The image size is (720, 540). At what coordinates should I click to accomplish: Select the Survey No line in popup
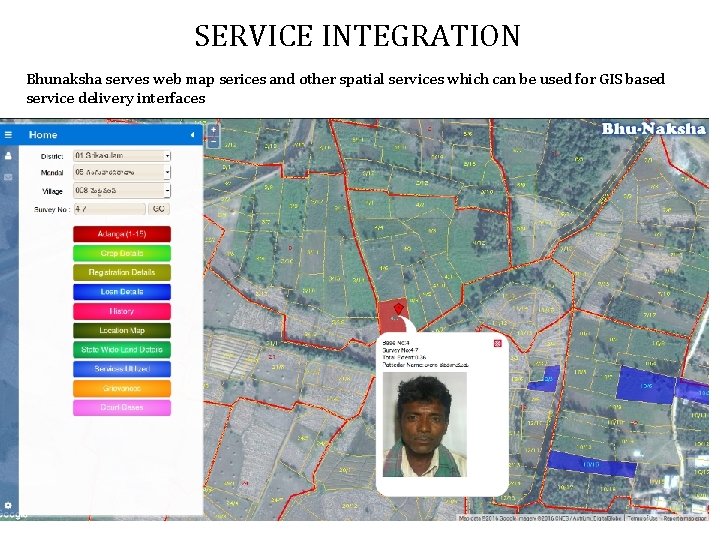click(400, 350)
